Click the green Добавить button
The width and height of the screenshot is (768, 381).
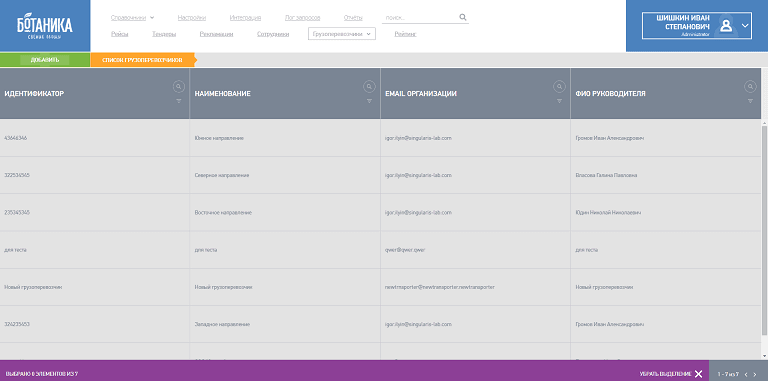coord(45,60)
